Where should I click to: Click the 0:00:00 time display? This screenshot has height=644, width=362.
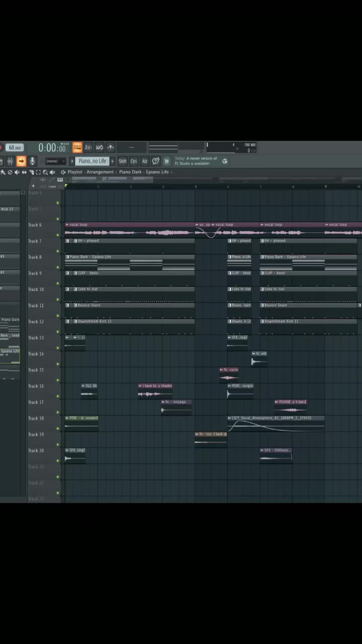coord(52,148)
